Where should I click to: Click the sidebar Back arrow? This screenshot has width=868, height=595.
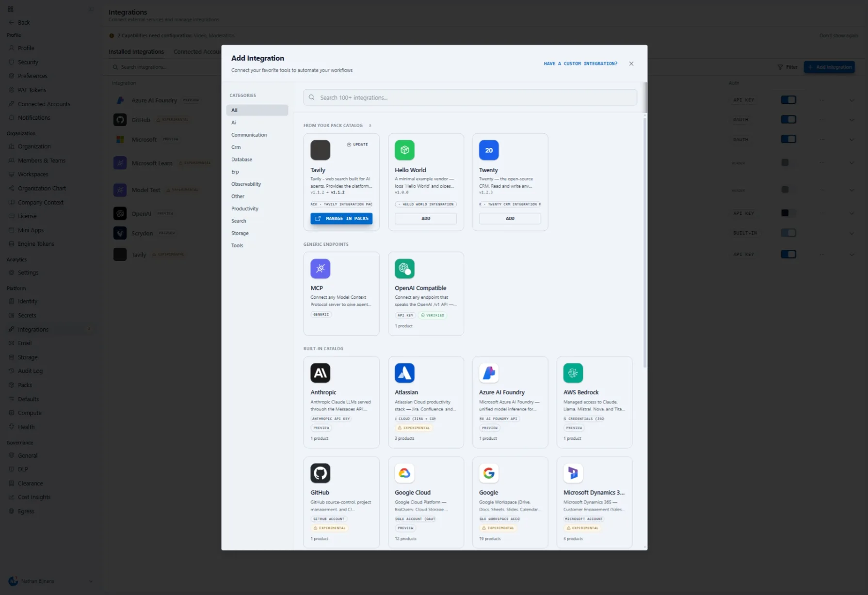pyautogui.click(x=11, y=22)
